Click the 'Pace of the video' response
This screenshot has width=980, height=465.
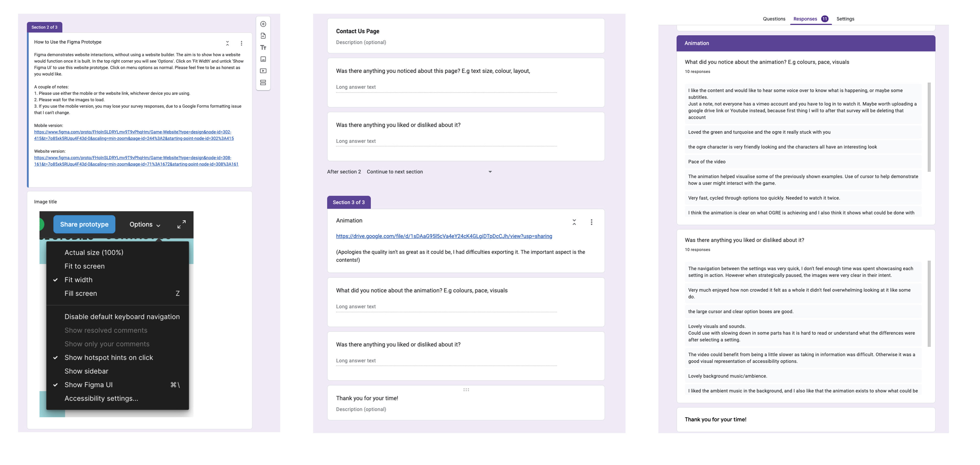pos(803,162)
